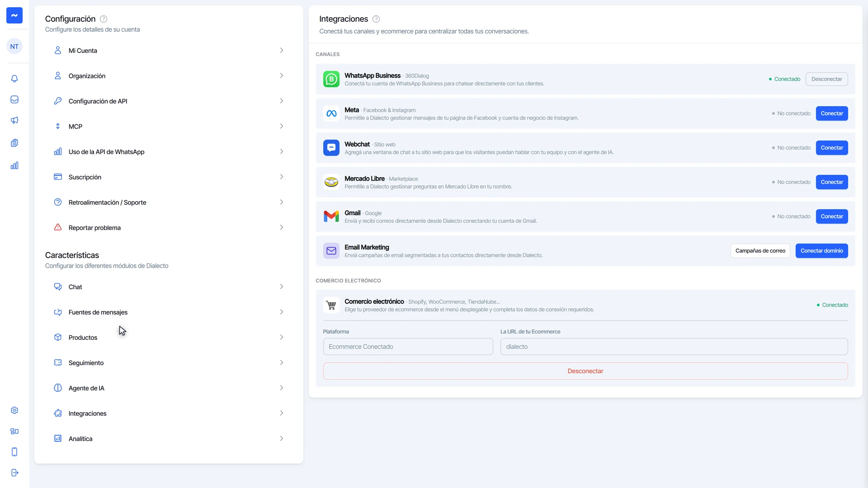The width and height of the screenshot is (868, 488).
Task: Expand the Chat row chevron
Action: click(x=281, y=286)
